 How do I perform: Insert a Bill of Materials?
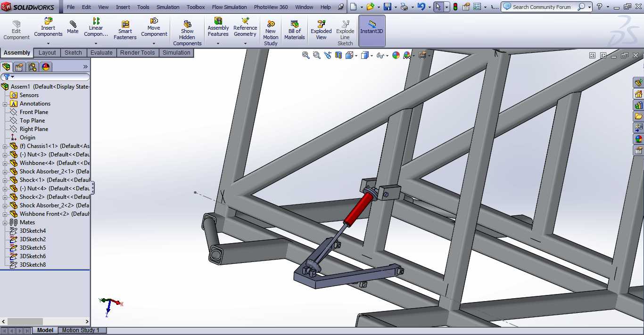pyautogui.click(x=295, y=30)
